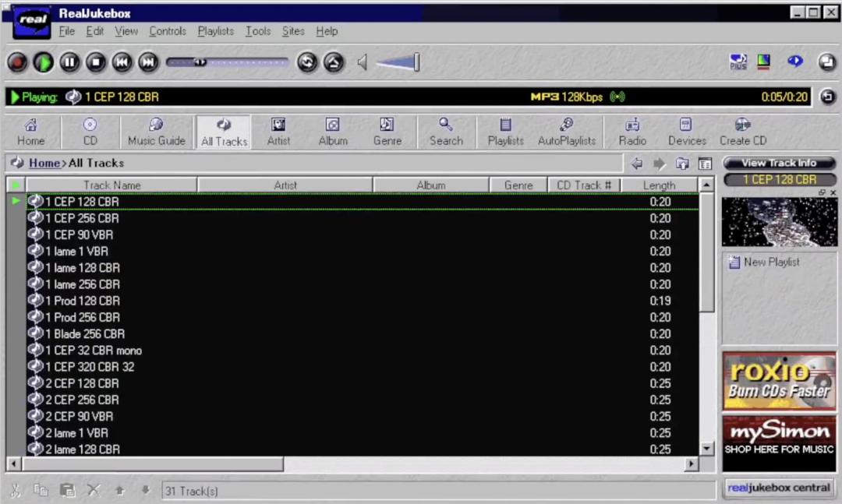Click the green Play button
The width and height of the screenshot is (842, 504).
click(44, 62)
